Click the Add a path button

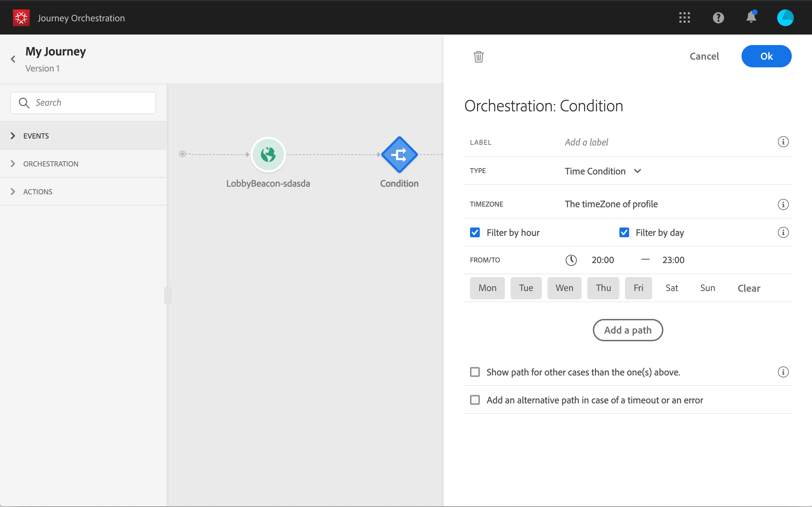627,330
